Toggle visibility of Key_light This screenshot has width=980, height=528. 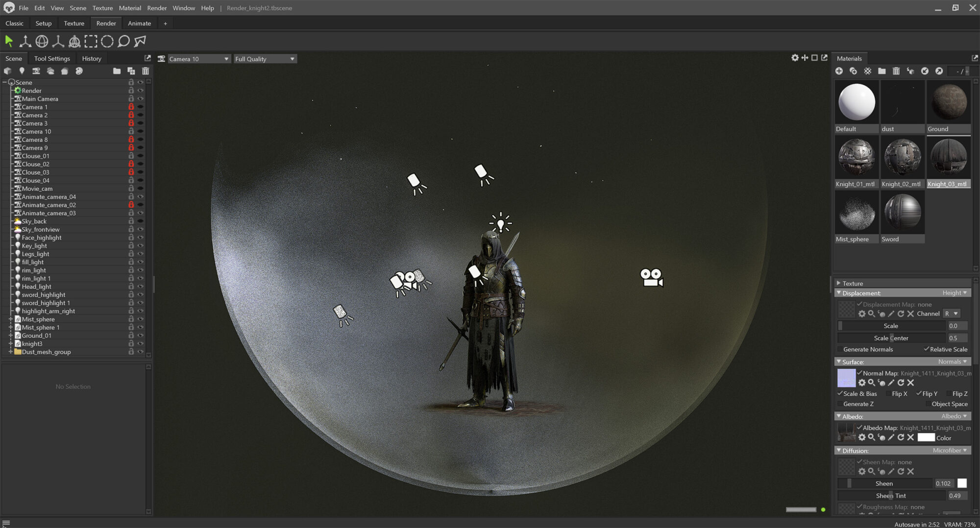pyautogui.click(x=141, y=246)
